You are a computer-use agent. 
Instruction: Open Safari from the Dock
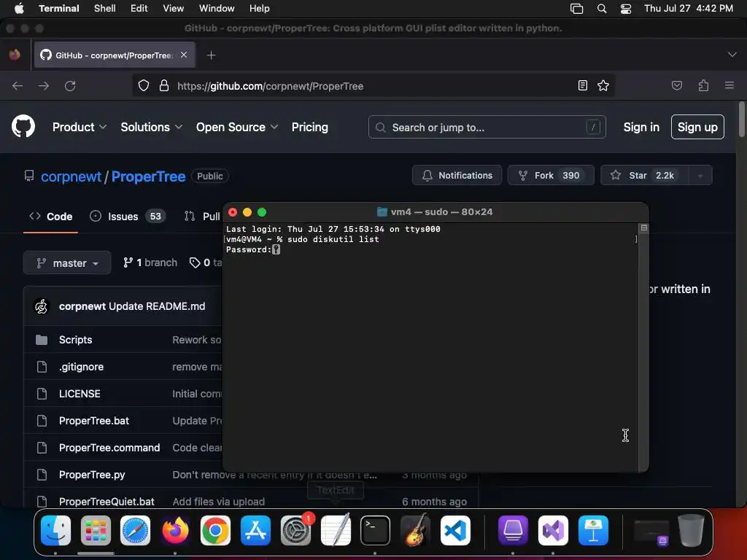click(135, 530)
